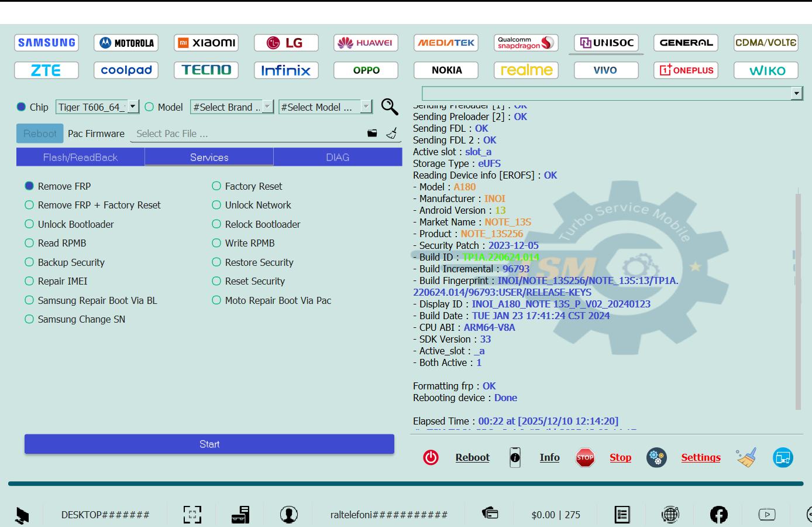This screenshot has height=527, width=812.
Task: Open the Tecno brand section
Action: point(206,70)
